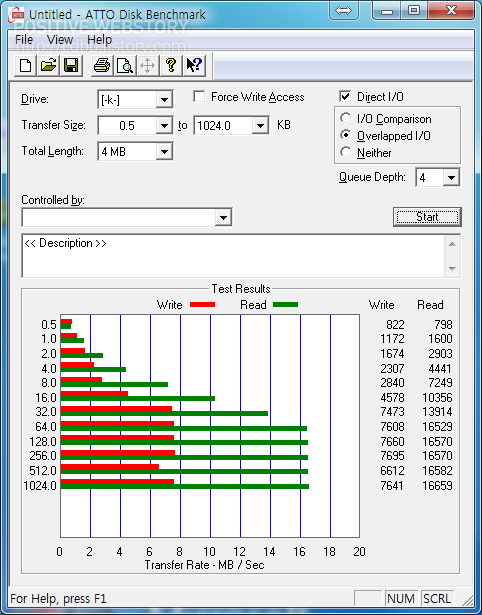Screen dimensions: 482x615
Task: Activate context help arrow-question icon
Action: click(x=194, y=65)
